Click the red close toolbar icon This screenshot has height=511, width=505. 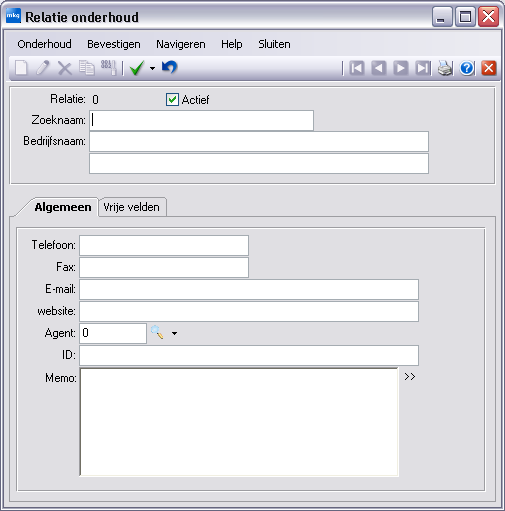pyautogui.click(x=489, y=68)
